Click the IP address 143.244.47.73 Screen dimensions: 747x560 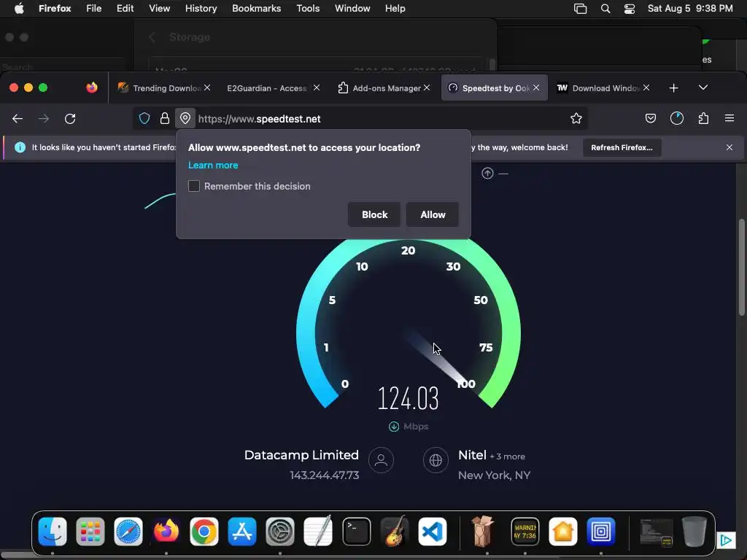coord(325,475)
